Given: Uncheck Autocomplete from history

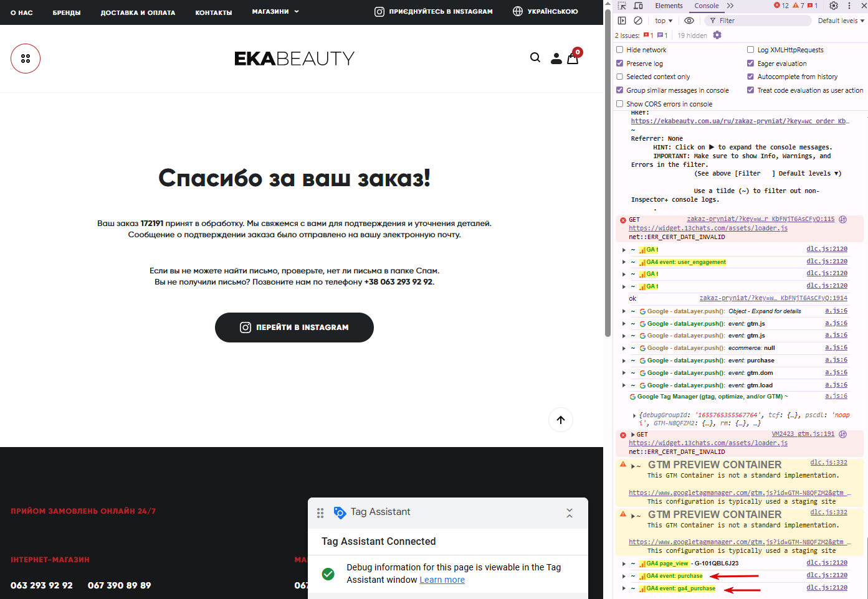Looking at the screenshot, I should 750,77.
